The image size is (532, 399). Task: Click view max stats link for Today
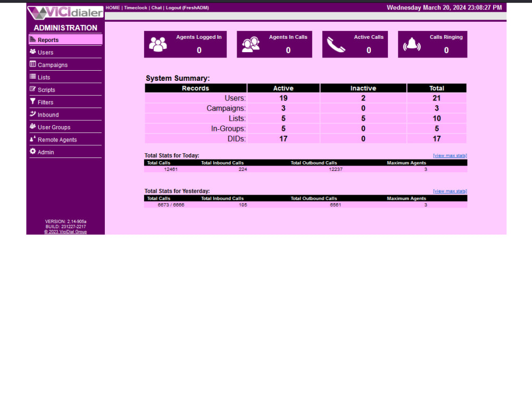(x=450, y=155)
